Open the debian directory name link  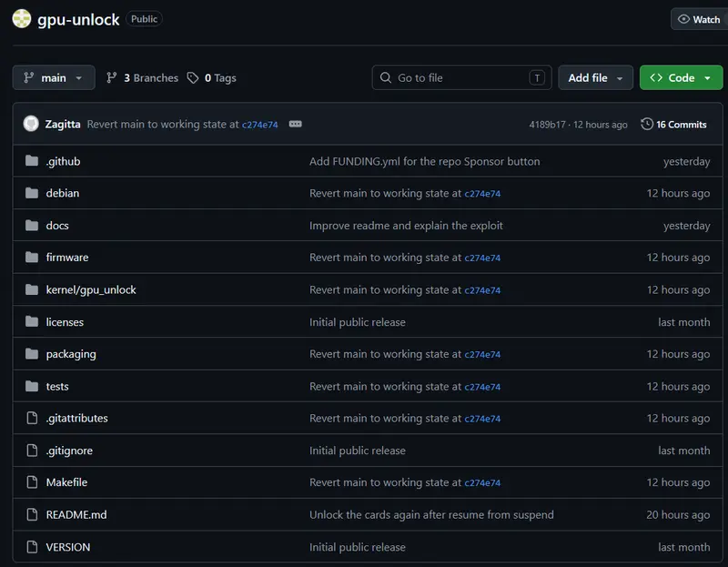[63, 193]
